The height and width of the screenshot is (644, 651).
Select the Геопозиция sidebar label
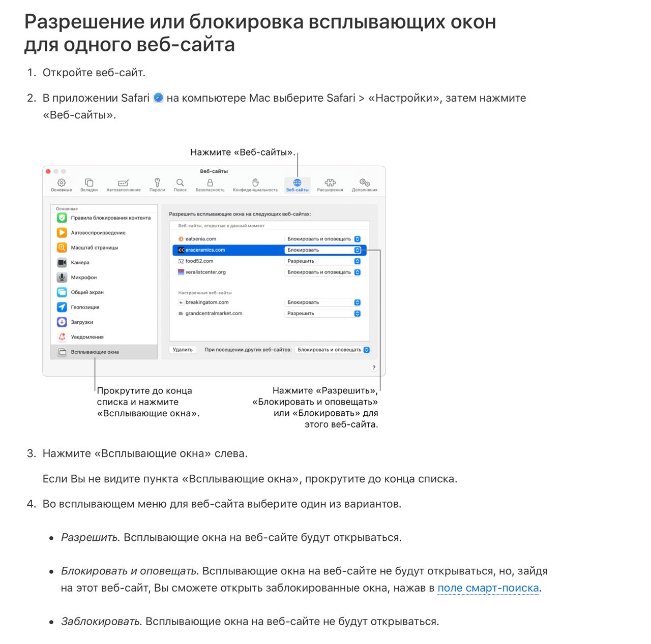pyautogui.click(x=85, y=308)
